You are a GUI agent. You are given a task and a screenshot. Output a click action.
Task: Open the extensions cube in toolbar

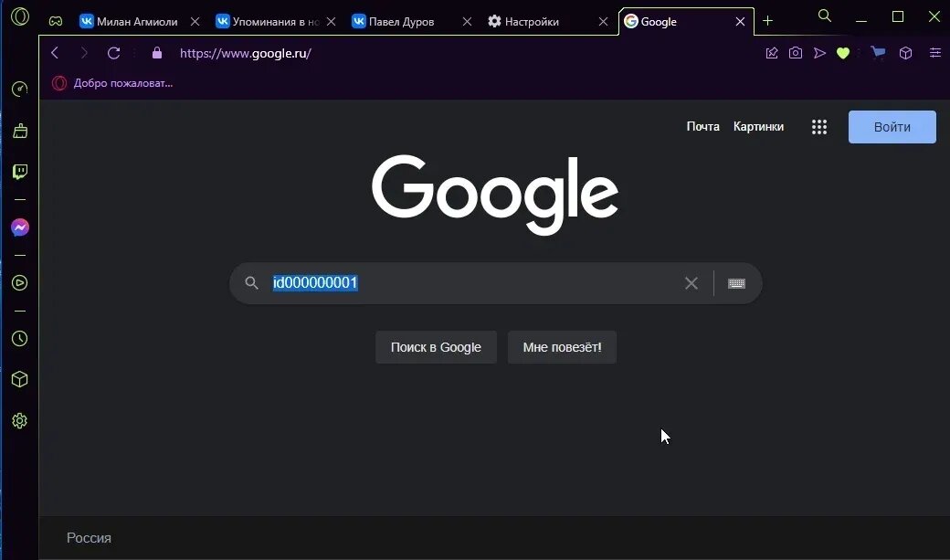(x=906, y=53)
